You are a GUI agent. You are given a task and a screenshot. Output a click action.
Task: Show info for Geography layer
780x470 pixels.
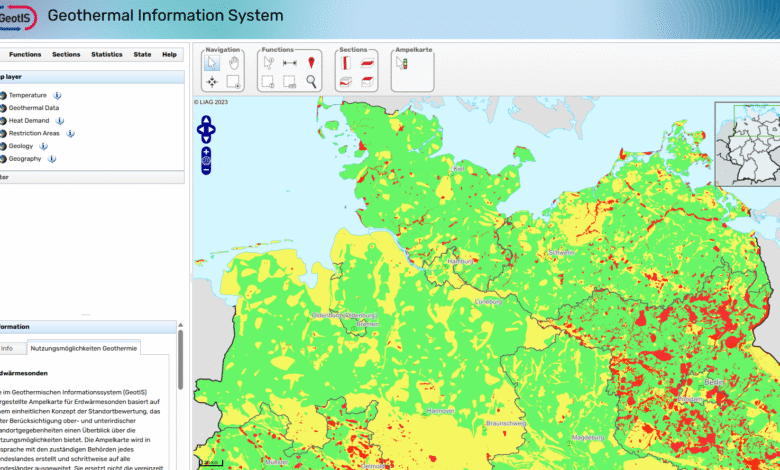tap(52, 159)
